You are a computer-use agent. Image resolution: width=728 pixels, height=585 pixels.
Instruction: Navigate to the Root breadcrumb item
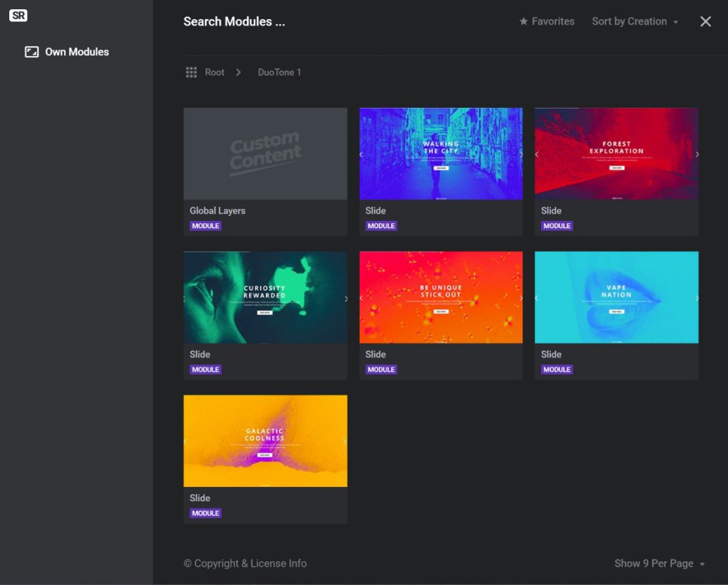213,72
